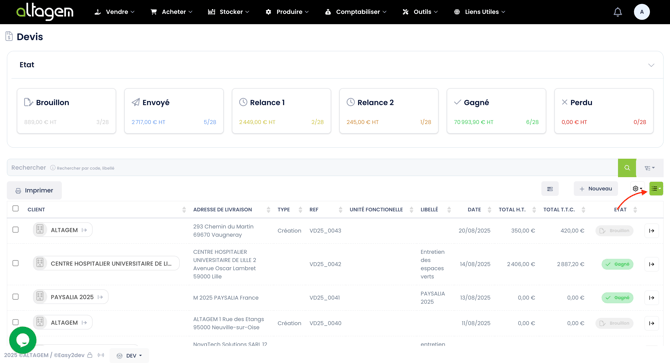Click the Altagem logo
The height and width of the screenshot is (363, 670).
coord(45,12)
